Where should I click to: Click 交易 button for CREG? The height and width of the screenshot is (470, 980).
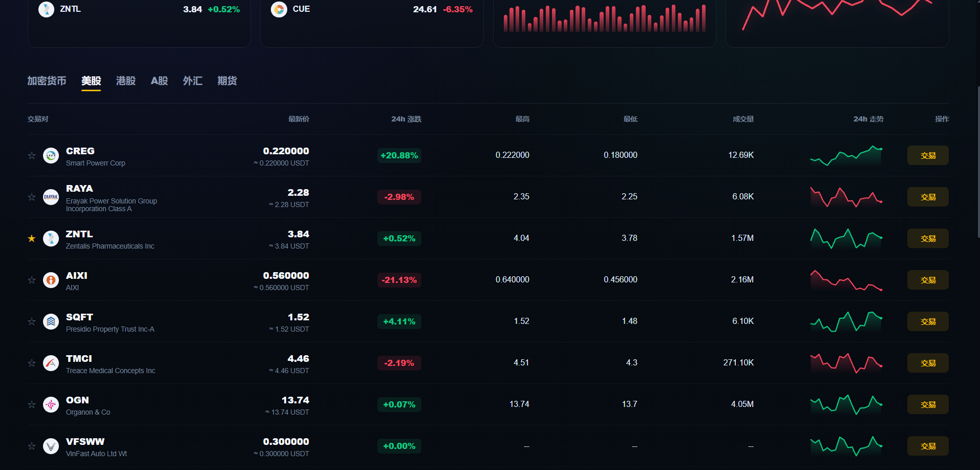coord(928,155)
